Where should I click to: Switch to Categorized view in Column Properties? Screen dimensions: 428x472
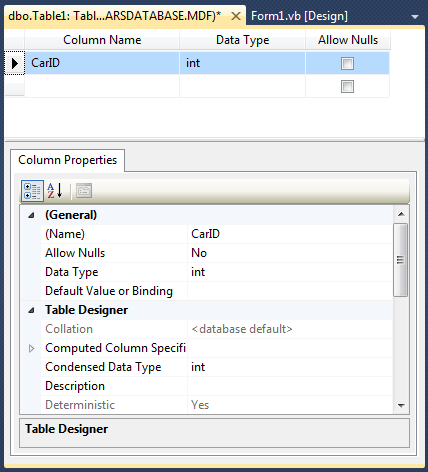coord(32,191)
